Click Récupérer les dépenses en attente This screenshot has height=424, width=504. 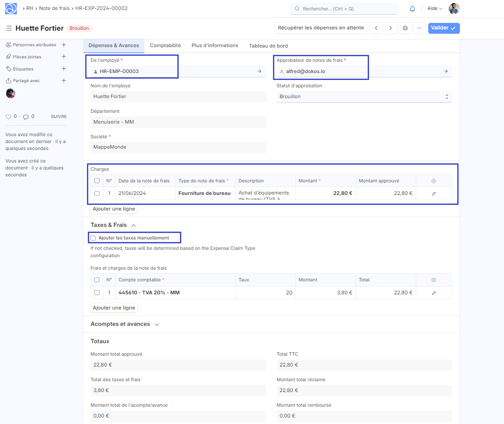321,28
